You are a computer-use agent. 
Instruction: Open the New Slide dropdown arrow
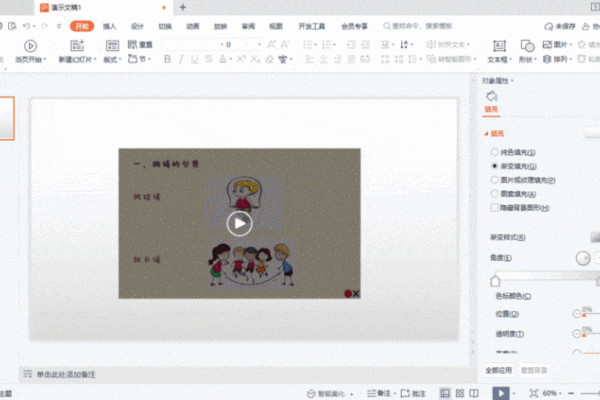[x=95, y=59]
